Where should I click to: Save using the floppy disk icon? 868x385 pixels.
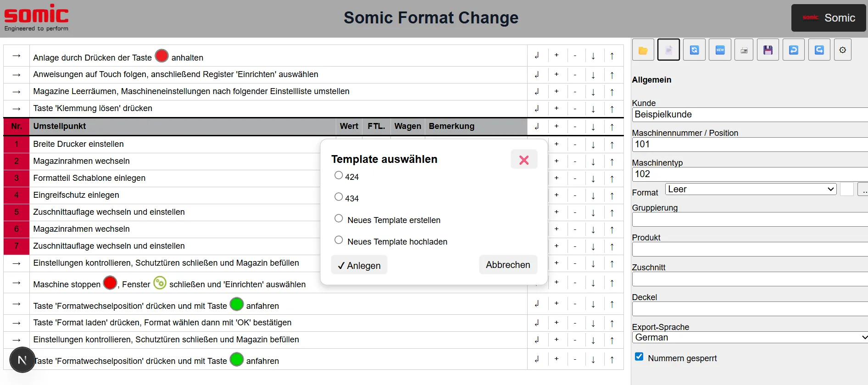point(768,50)
